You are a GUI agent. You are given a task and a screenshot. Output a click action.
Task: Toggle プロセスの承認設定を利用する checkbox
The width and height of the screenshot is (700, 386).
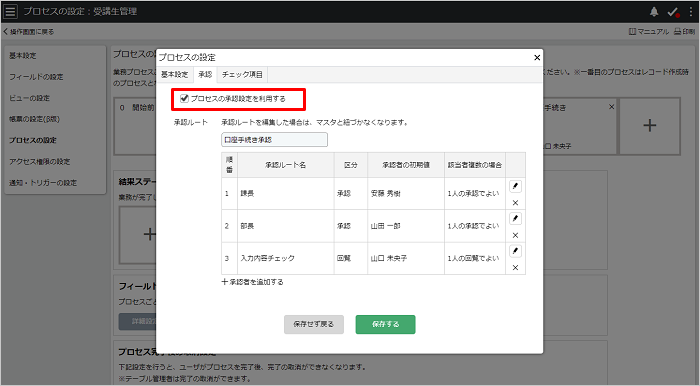tap(184, 99)
